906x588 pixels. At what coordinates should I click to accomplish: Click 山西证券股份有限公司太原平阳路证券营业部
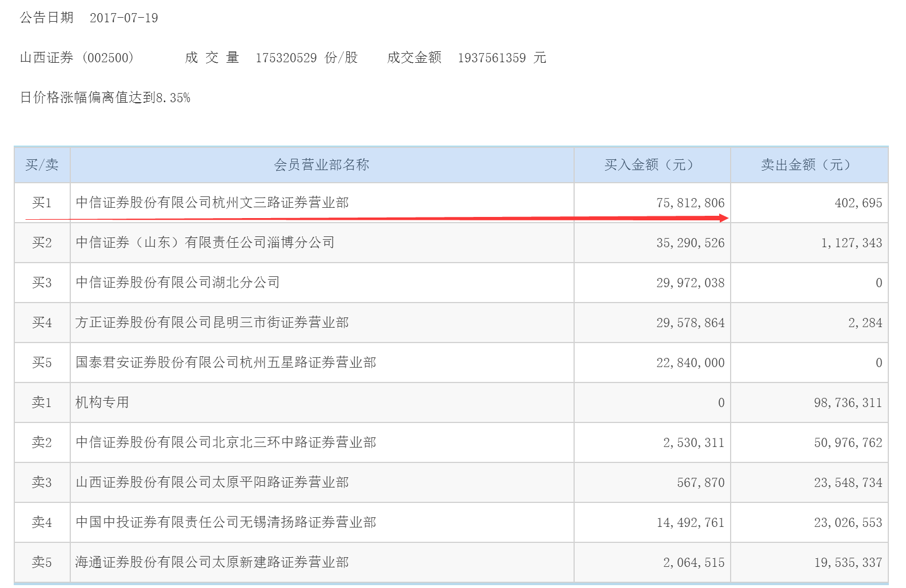click(x=212, y=482)
